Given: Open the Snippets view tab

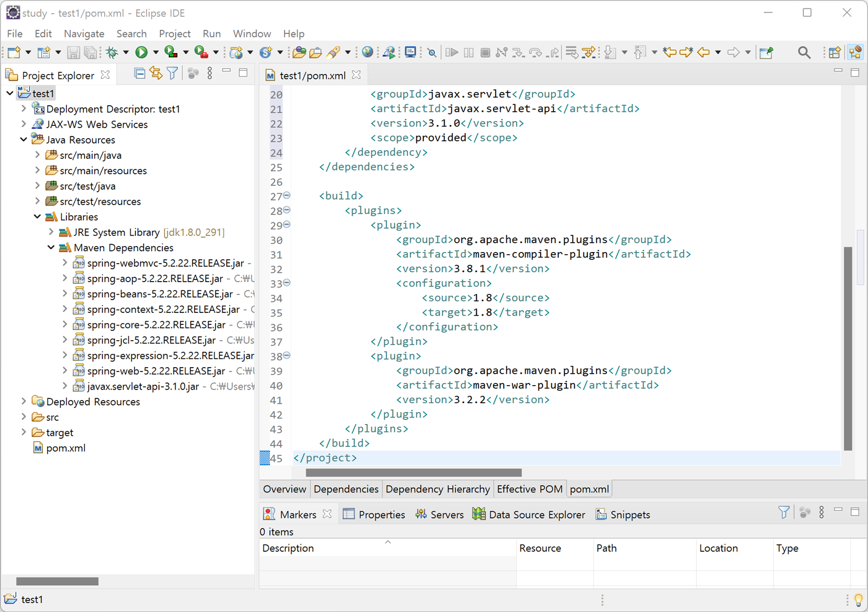Looking at the screenshot, I should [623, 514].
